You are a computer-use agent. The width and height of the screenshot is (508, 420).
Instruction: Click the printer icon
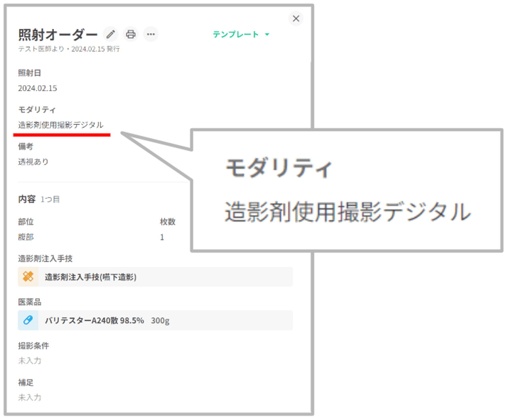pos(131,34)
